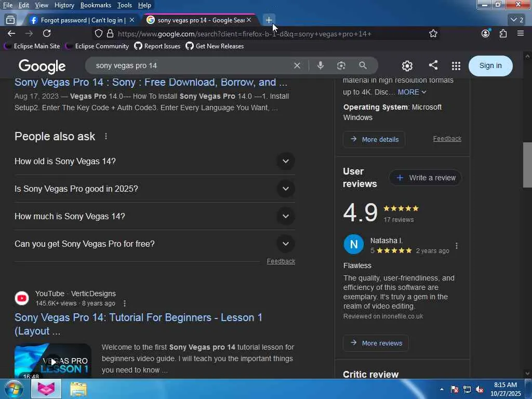Close the sony vegas pro 14 tab
This screenshot has height=399, width=532.
coord(249,20)
